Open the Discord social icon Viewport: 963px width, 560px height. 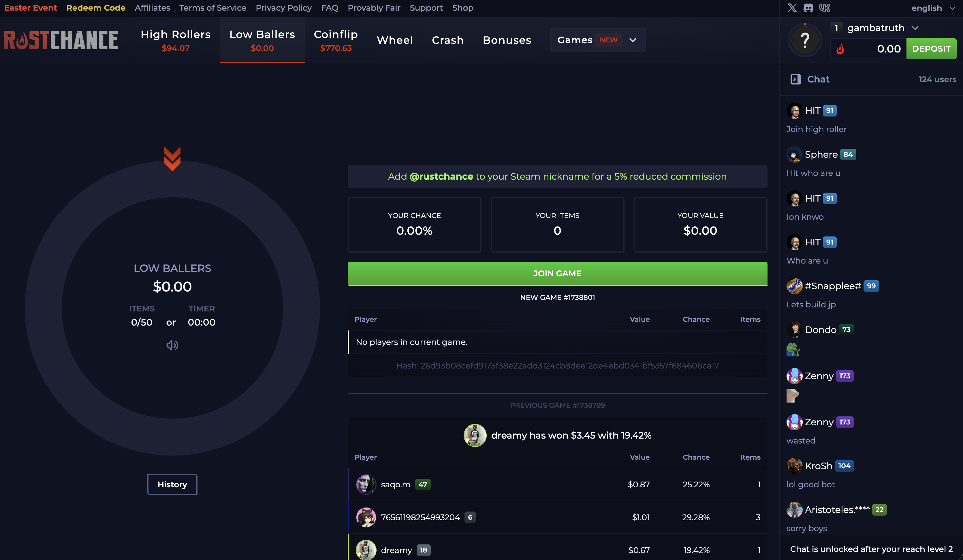click(808, 8)
